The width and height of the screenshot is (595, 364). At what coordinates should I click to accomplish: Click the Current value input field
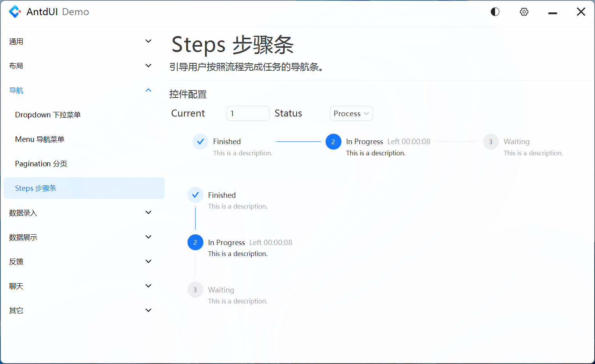click(x=248, y=113)
